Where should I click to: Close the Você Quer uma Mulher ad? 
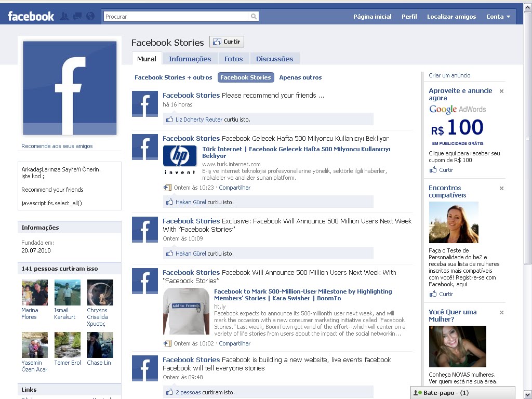(x=501, y=312)
